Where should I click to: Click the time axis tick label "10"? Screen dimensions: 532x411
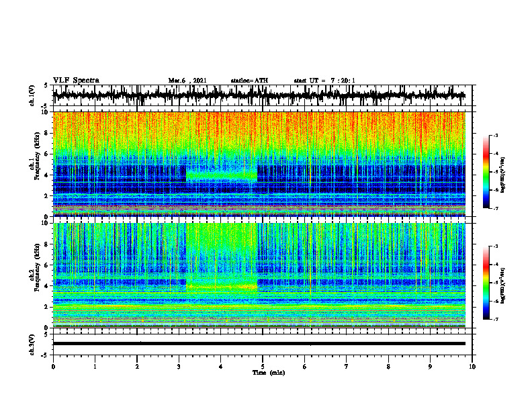(x=472, y=367)
